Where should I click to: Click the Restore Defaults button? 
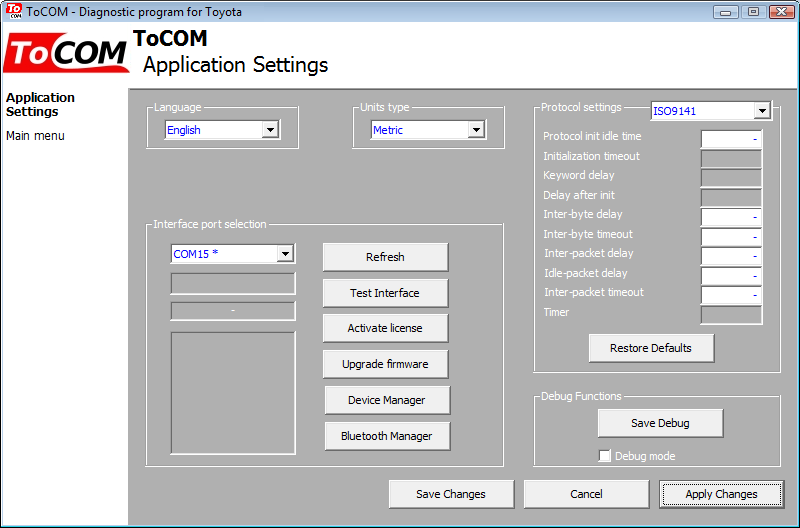click(651, 348)
